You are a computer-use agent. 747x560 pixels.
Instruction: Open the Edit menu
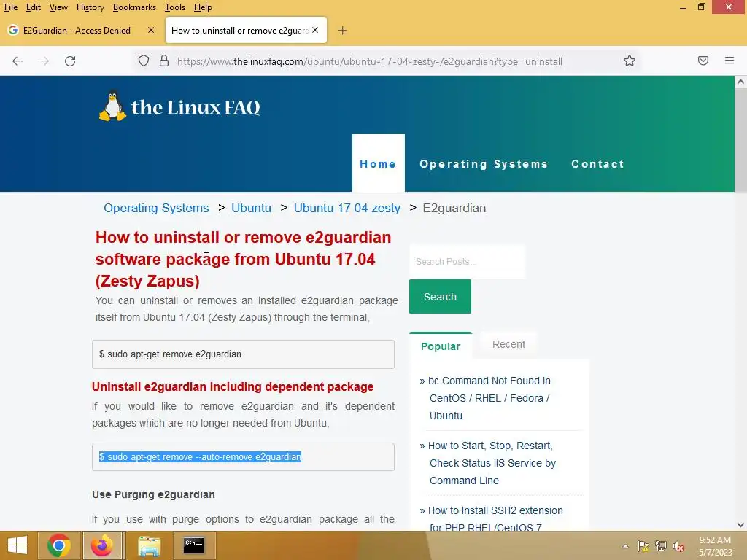(x=34, y=7)
